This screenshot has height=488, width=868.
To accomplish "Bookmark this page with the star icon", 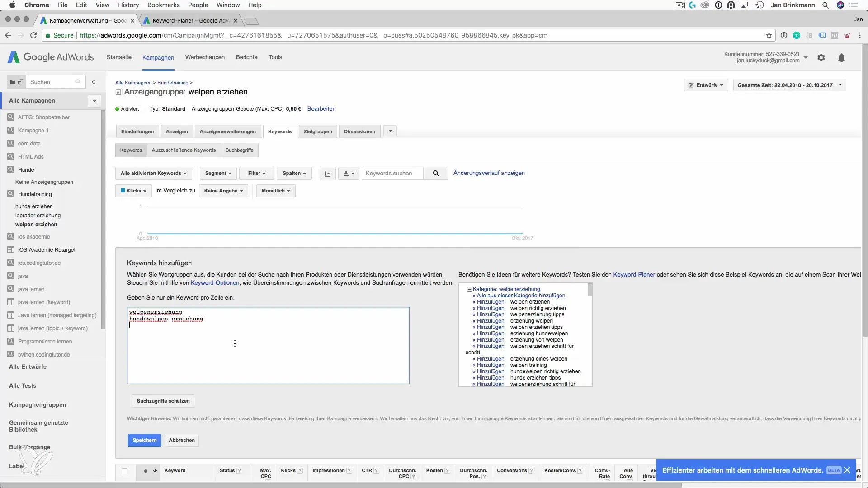I will pos(769,35).
